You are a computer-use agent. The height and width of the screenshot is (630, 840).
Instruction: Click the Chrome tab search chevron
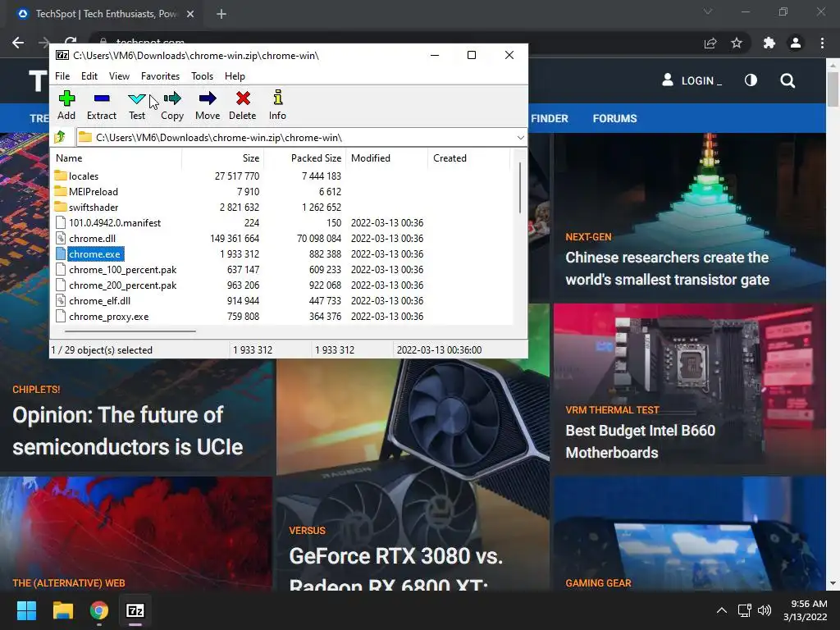[708, 11]
